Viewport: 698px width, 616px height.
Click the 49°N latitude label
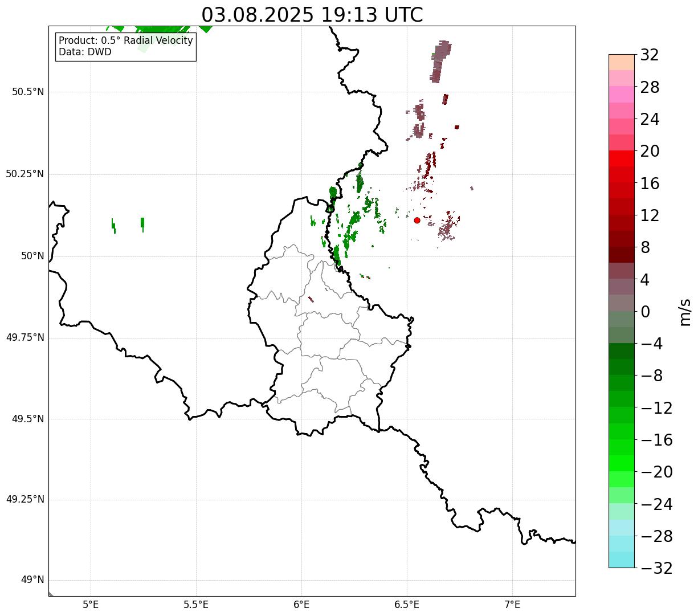pos(32,580)
